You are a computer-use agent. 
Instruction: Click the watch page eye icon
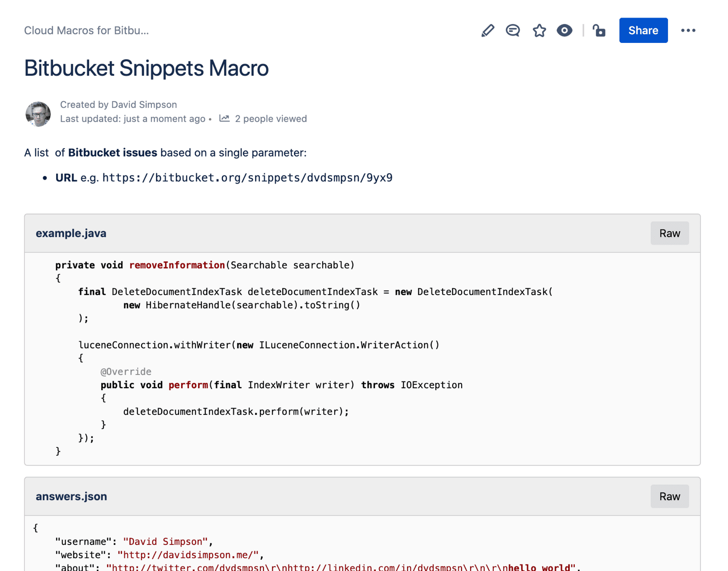(564, 30)
